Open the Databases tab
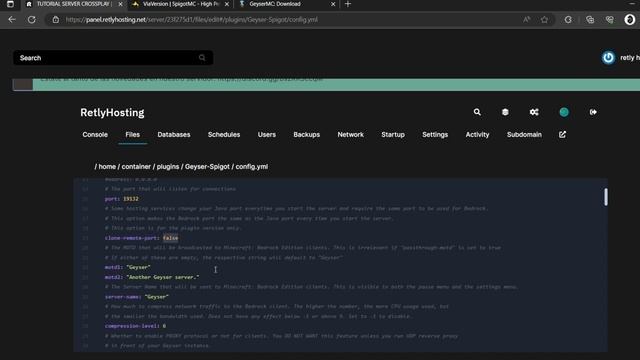The height and width of the screenshot is (360, 640). coord(174,135)
